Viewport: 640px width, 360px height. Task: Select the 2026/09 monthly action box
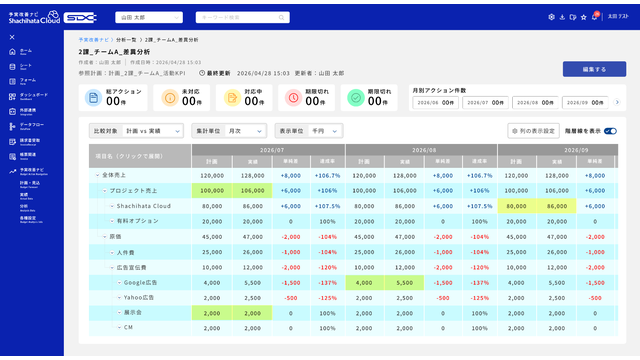(x=585, y=103)
